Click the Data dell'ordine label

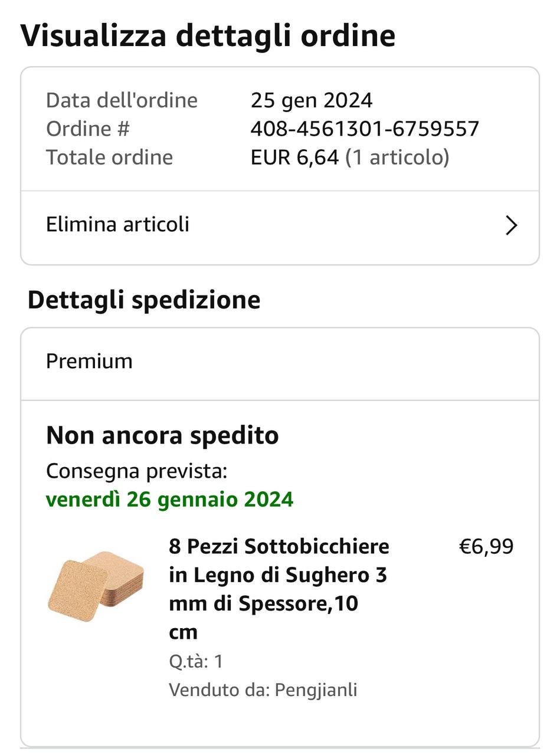(x=122, y=100)
